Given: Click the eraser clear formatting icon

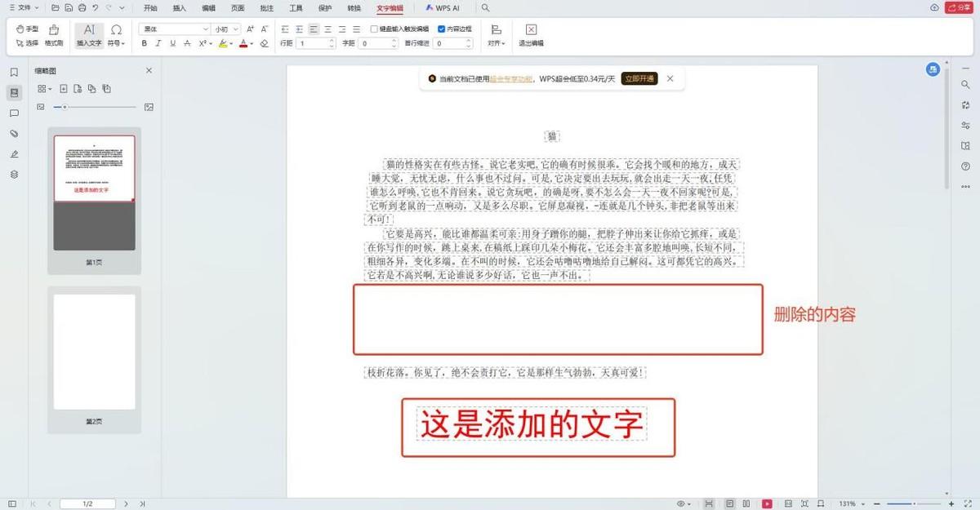Looking at the screenshot, I should [x=264, y=43].
